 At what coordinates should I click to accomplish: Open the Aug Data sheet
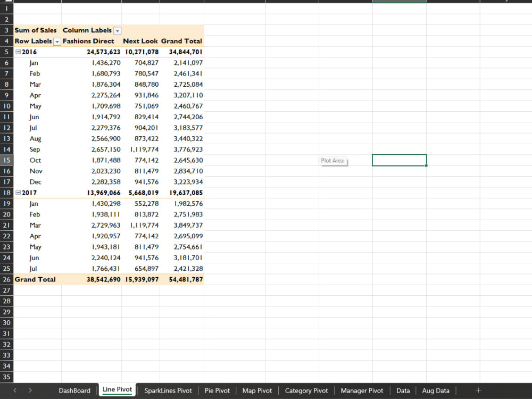pos(435,390)
